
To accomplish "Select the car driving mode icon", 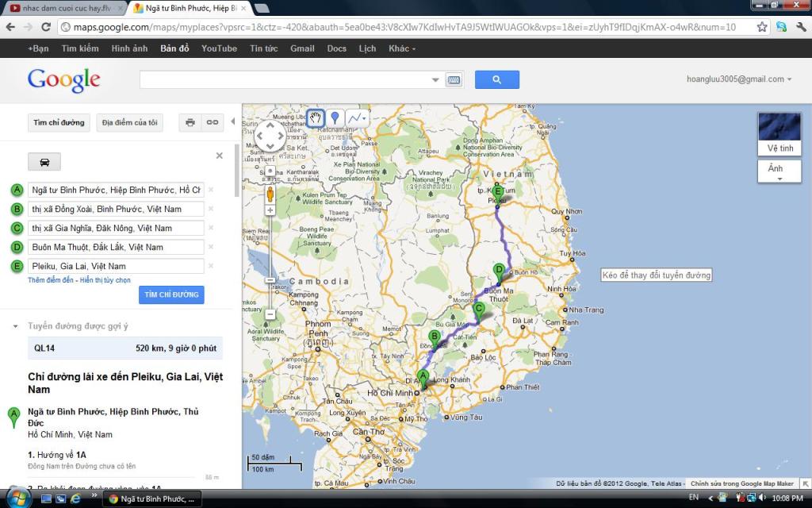I will (x=44, y=162).
